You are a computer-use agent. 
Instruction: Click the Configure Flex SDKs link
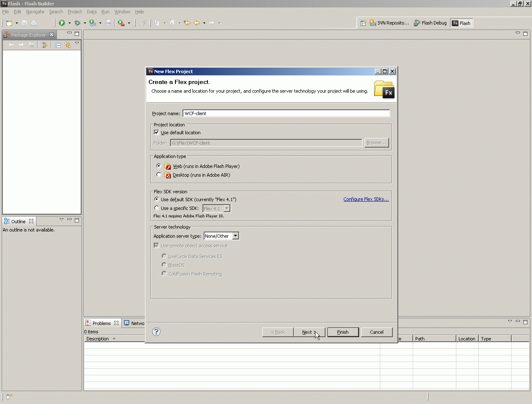(x=366, y=199)
